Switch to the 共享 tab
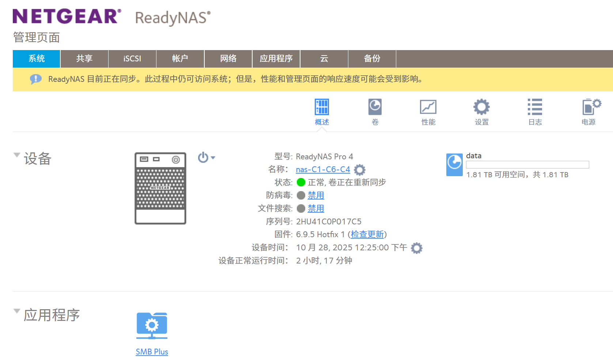The height and width of the screenshot is (364, 613). click(84, 59)
